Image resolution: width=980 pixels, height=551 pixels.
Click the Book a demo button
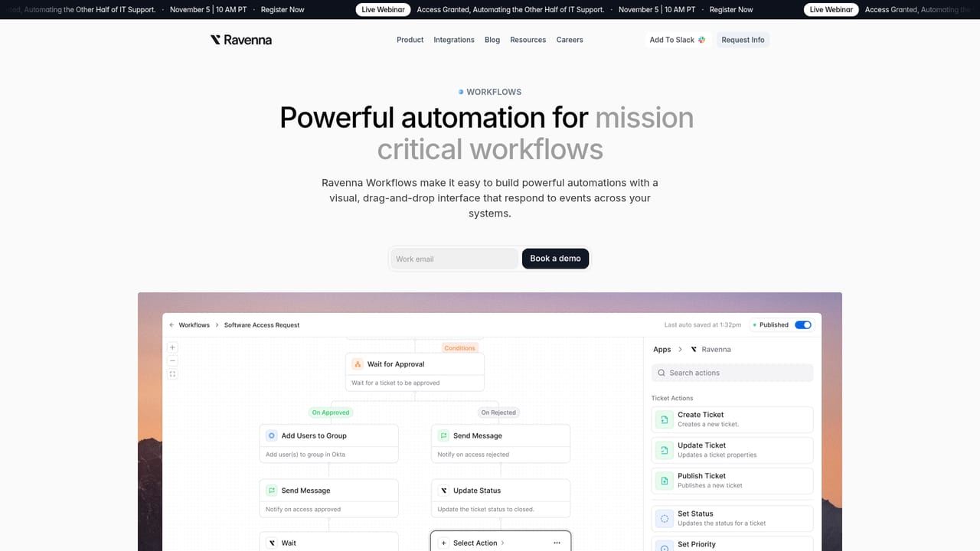(555, 259)
